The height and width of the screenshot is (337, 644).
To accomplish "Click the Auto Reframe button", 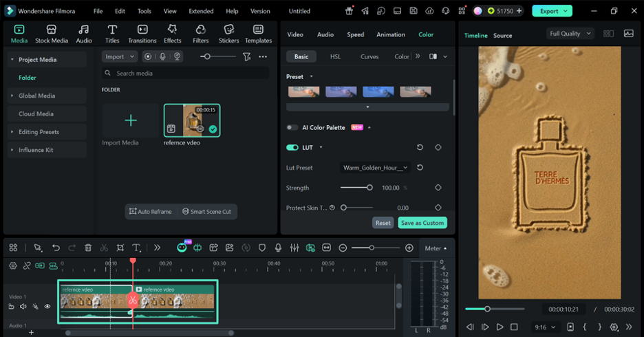I will coord(150,211).
